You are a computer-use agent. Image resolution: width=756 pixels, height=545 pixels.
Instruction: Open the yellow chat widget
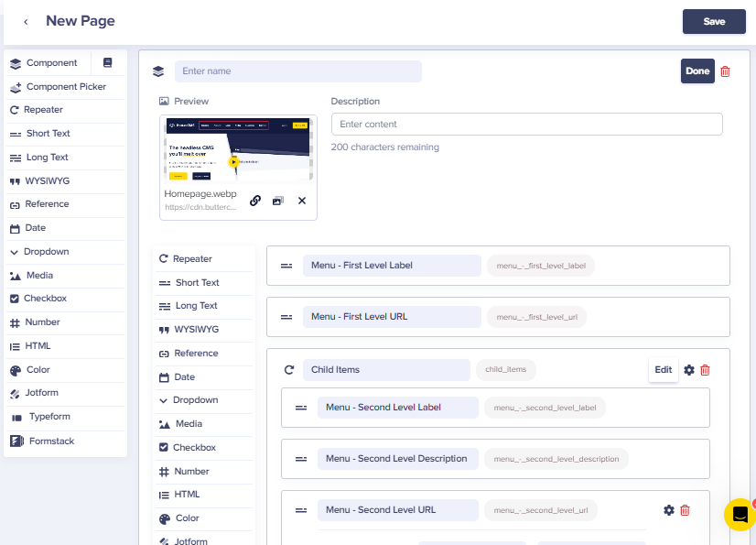pos(740,515)
